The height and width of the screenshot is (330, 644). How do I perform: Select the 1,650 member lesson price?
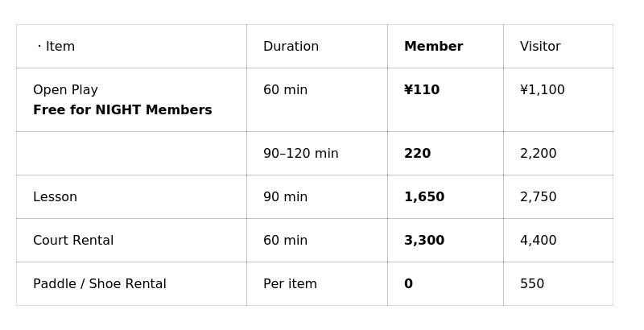pos(424,197)
